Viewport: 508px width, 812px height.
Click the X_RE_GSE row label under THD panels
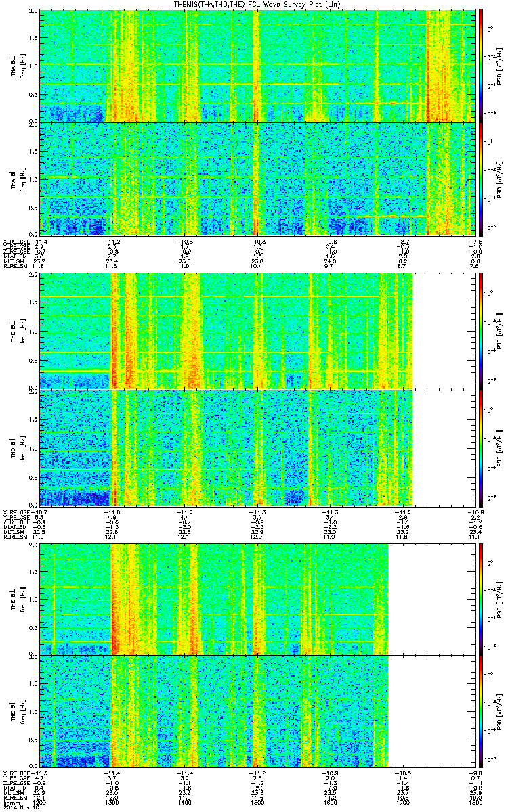pyautogui.click(x=16, y=512)
